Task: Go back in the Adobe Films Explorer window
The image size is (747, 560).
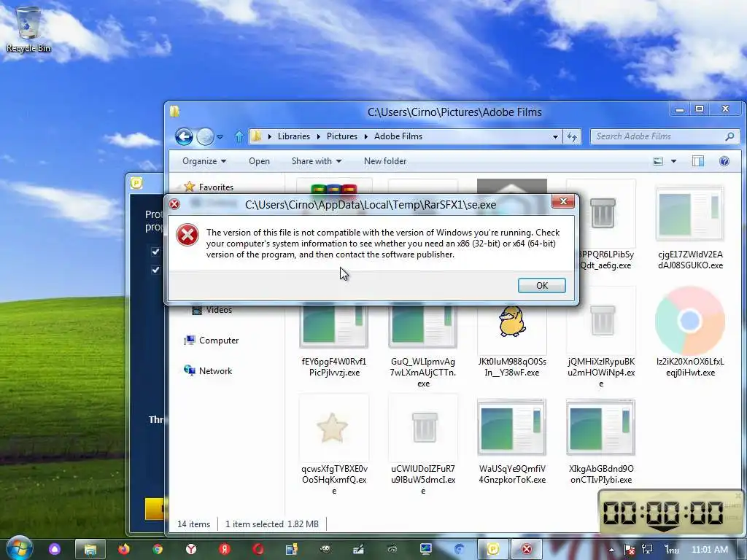Action: point(184,136)
